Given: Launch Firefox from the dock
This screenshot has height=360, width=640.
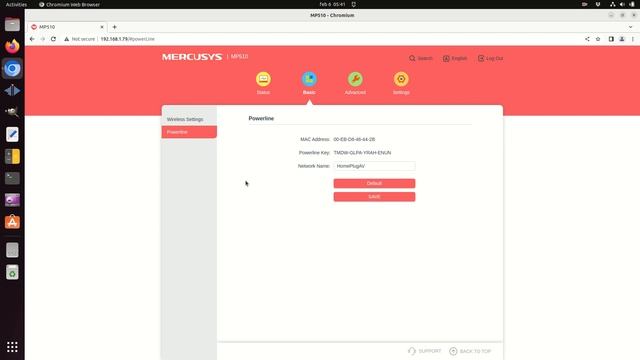Looking at the screenshot, I should tap(12, 46).
